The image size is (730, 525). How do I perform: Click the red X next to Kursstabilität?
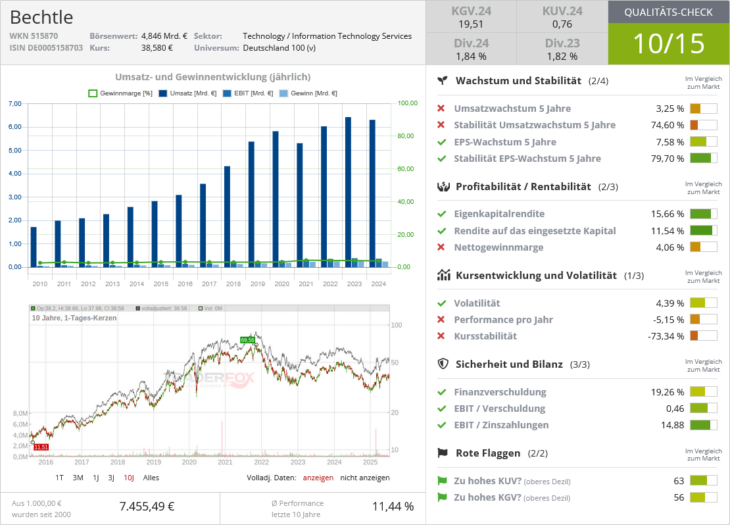point(441,336)
